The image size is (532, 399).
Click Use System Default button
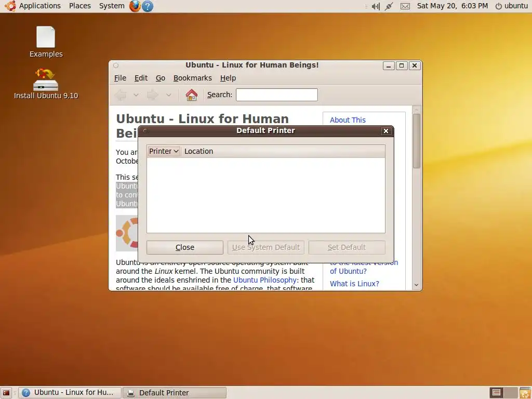pyautogui.click(x=266, y=247)
